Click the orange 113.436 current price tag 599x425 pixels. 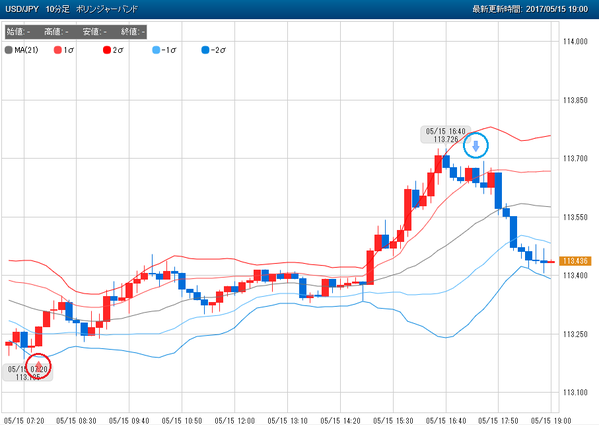pos(575,261)
